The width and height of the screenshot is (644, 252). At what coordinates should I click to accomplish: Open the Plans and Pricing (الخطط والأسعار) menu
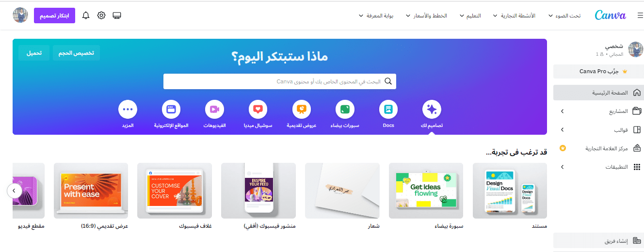point(427,16)
